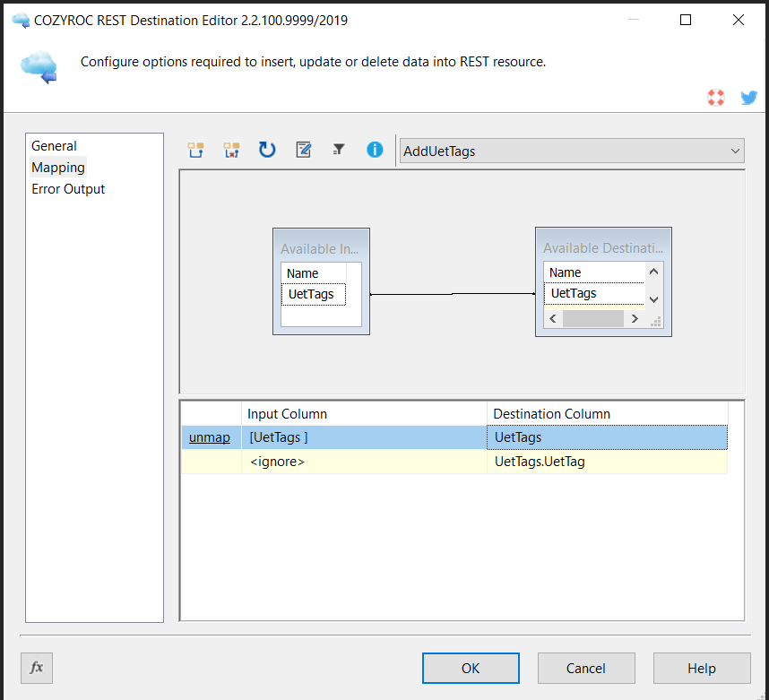Select UetTags in the Available Destination box
This screenshot has height=700, width=769.
(594, 293)
